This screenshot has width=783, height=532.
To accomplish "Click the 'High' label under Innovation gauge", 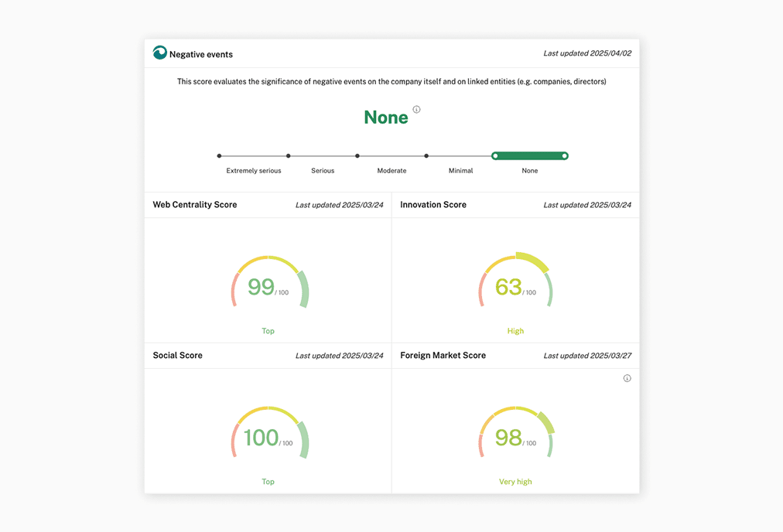I will click(x=515, y=331).
